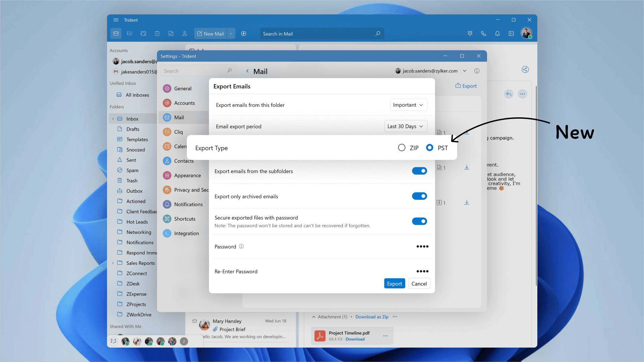Click the 'Z' avatar in bottom contacts bar
The image size is (644, 362).
coord(184,341)
